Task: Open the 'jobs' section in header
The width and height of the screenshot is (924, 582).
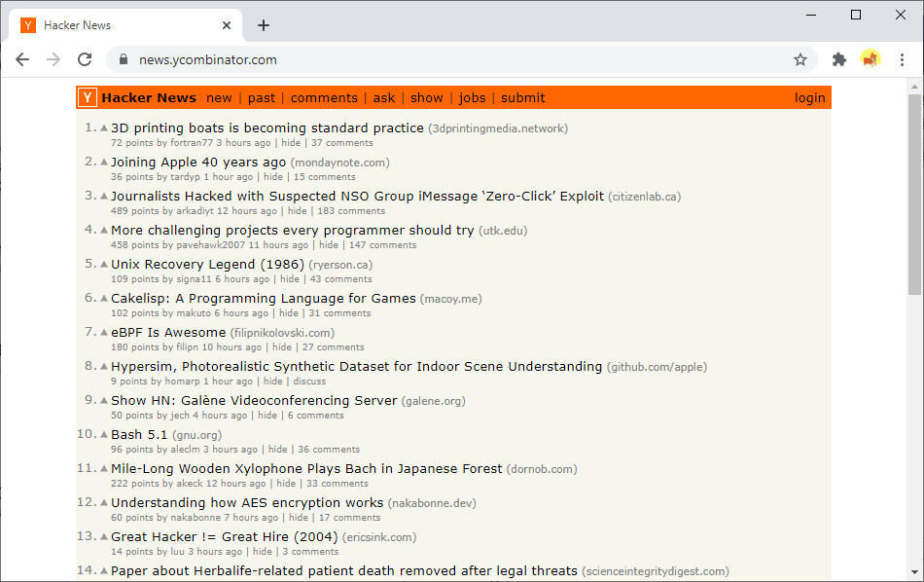Action: (x=472, y=98)
